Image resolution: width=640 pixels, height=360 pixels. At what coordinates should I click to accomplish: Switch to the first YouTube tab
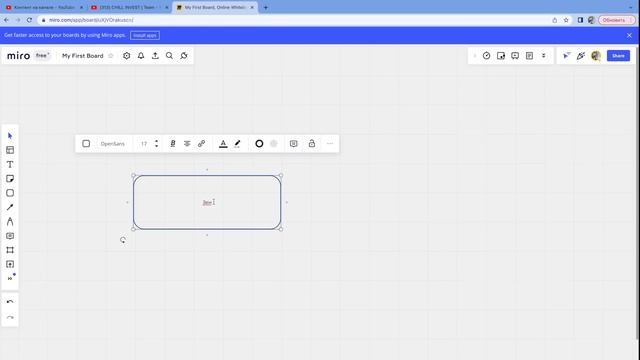(x=44, y=7)
